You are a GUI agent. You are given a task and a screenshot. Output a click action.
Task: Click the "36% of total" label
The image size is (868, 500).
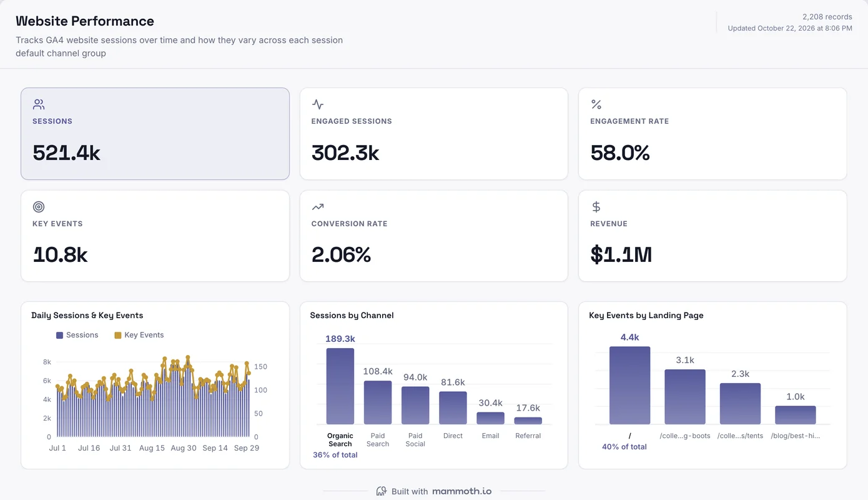(x=335, y=455)
